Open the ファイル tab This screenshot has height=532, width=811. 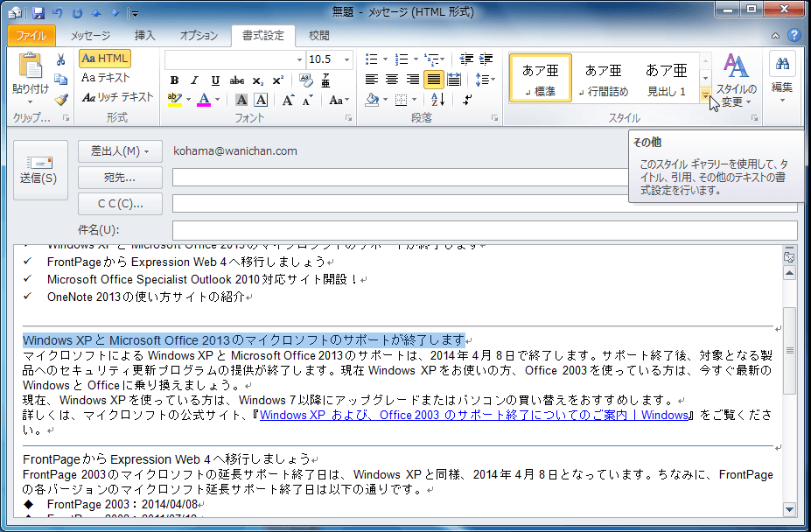pyautogui.click(x=31, y=36)
